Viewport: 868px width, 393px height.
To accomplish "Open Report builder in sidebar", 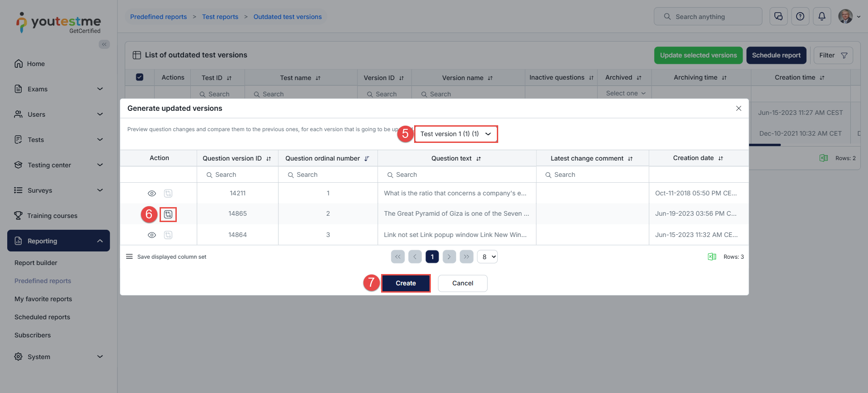I will [x=36, y=263].
